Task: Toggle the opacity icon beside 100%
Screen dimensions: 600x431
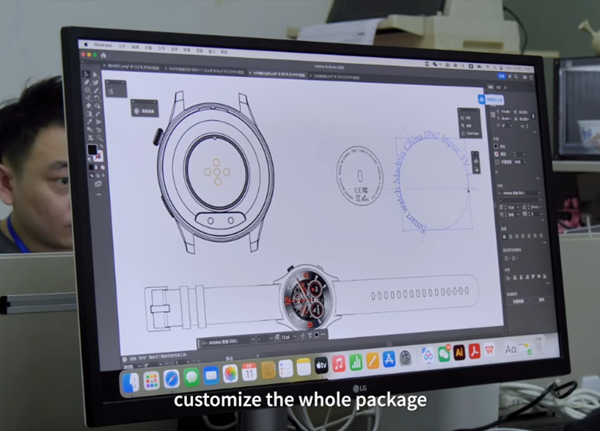Action: point(497,162)
